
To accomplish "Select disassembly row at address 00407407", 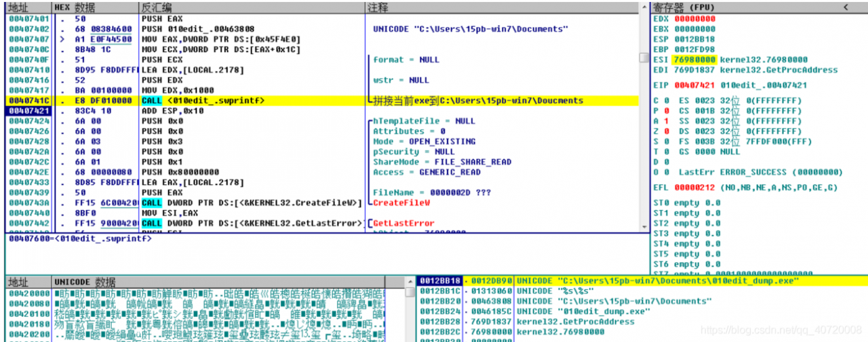I will [x=322, y=39].
